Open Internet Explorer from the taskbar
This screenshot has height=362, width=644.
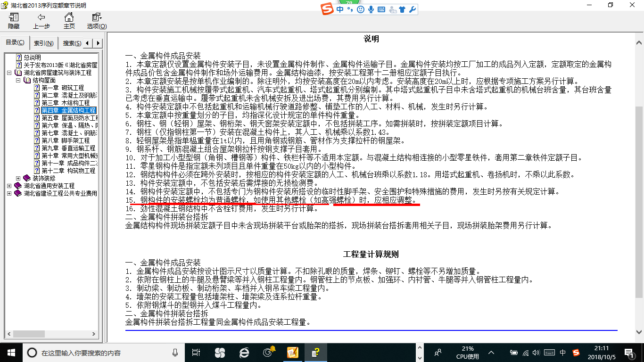pos(244,353)
